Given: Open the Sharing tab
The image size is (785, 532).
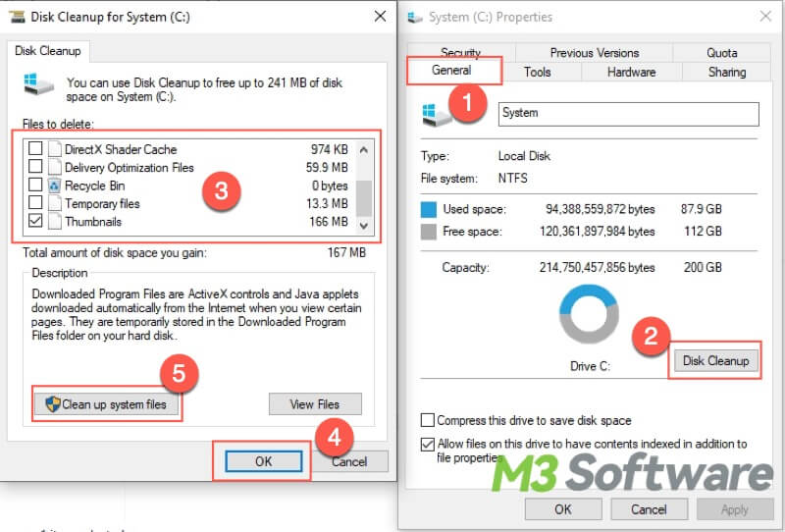Looking at the screenshot, I should tap(727, 72).
